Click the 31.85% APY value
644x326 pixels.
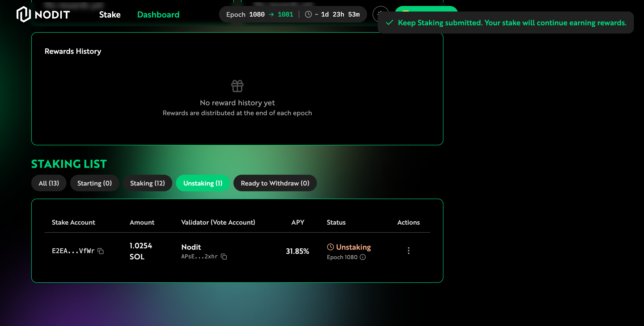point(297,251)
